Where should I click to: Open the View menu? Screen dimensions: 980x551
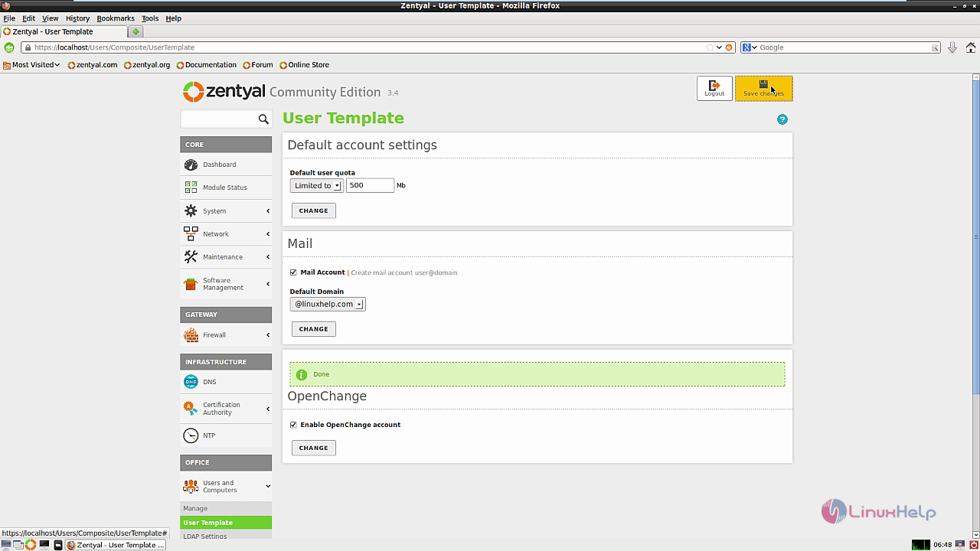50,18
